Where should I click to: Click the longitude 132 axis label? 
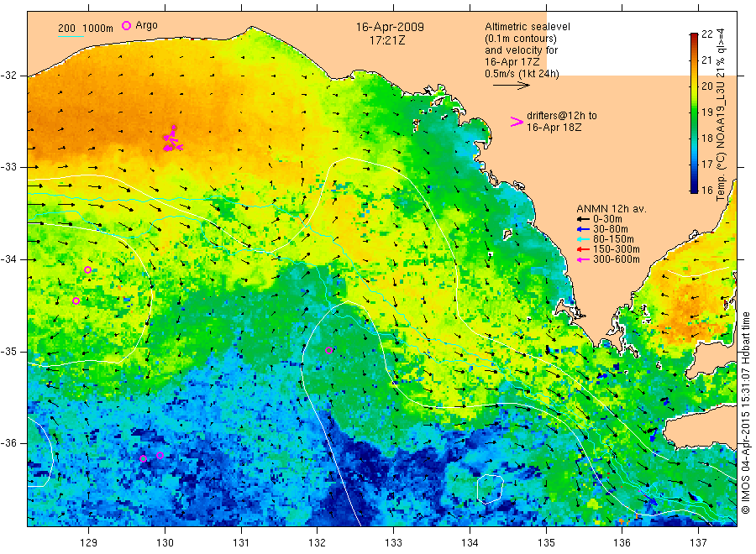point(318,543)
